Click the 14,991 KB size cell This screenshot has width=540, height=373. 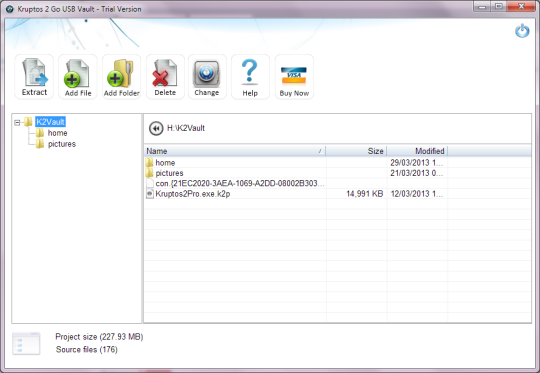(365, 194)
